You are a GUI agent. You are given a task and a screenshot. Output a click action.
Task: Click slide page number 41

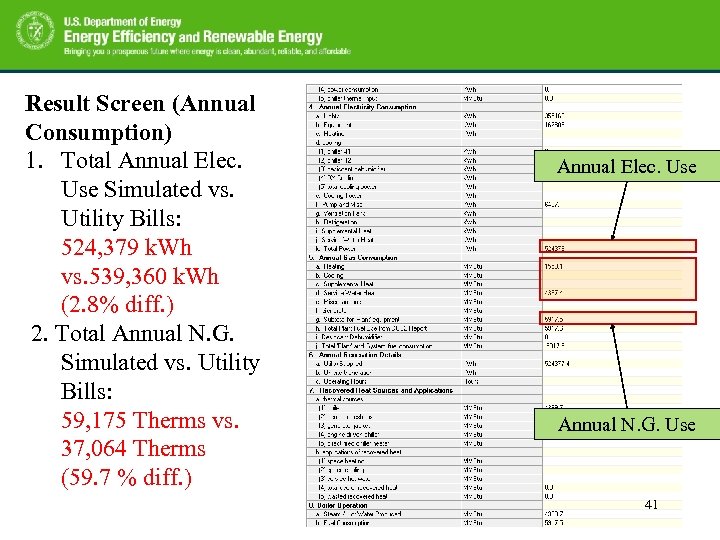click(651, 505)
